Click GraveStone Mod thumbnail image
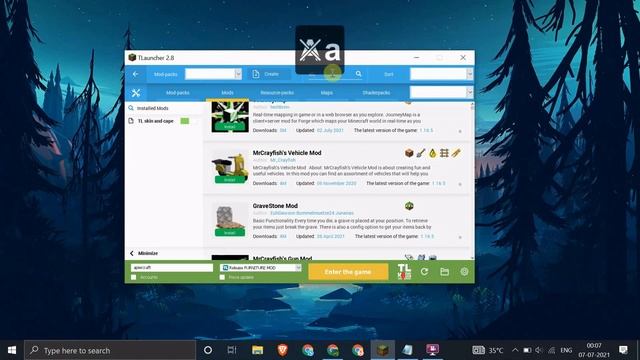The width and height of the screenshot is (640, 360). click(230, 217)
